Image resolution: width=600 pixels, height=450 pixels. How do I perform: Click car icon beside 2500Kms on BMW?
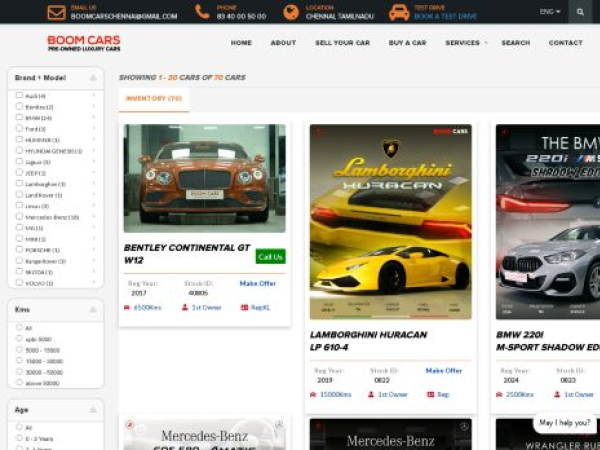[x=499, y=395]
